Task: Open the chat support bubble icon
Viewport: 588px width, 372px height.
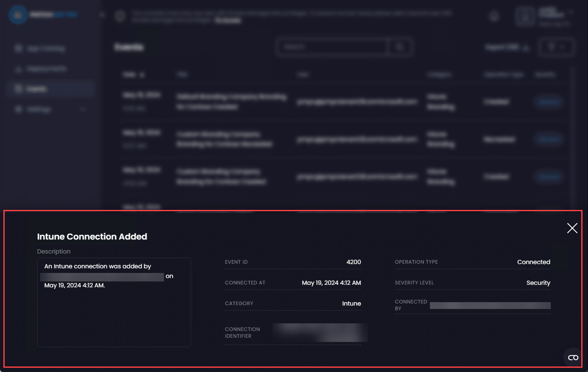Action: coord(573,358)
